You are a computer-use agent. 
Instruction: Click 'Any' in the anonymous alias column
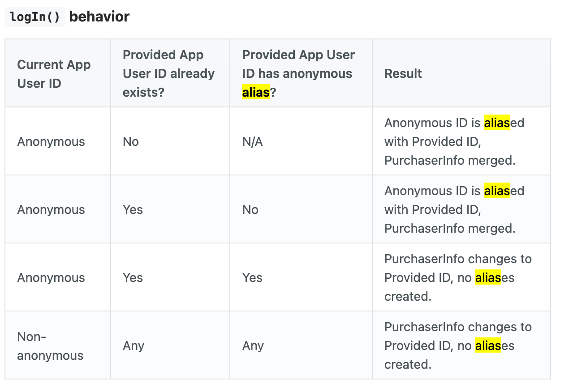click(253, 346)
